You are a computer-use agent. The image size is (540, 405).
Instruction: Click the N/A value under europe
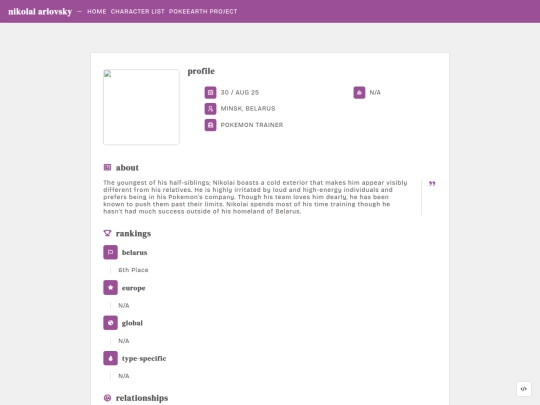pyautogui.click(x=124, y=305)
